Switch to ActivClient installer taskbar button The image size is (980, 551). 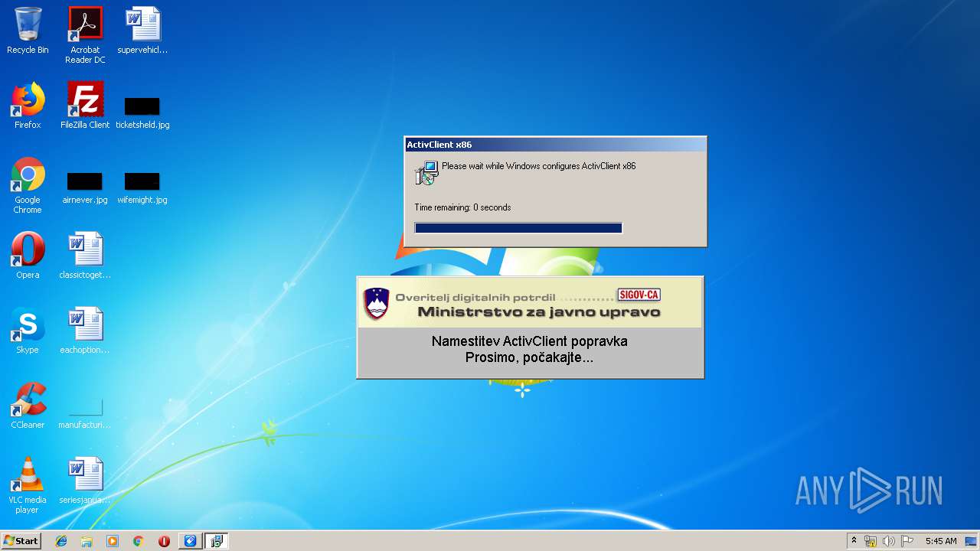217,541
